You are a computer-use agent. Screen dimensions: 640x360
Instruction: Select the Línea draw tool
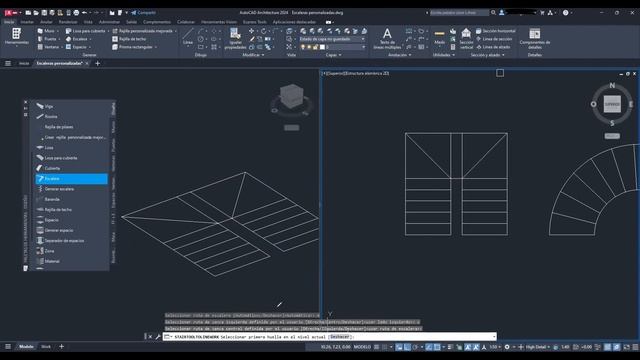[x=188, y=37]
